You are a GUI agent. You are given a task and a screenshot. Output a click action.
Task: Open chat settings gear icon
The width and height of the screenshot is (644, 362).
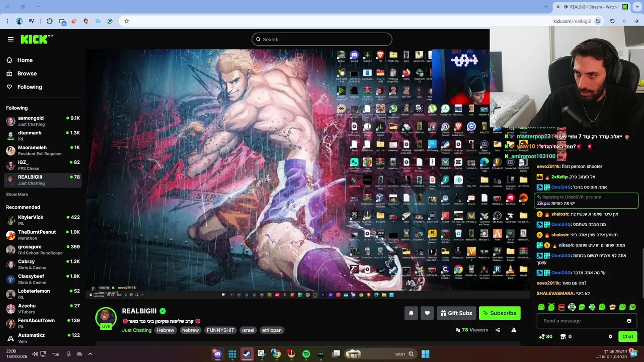pos(610,336)
